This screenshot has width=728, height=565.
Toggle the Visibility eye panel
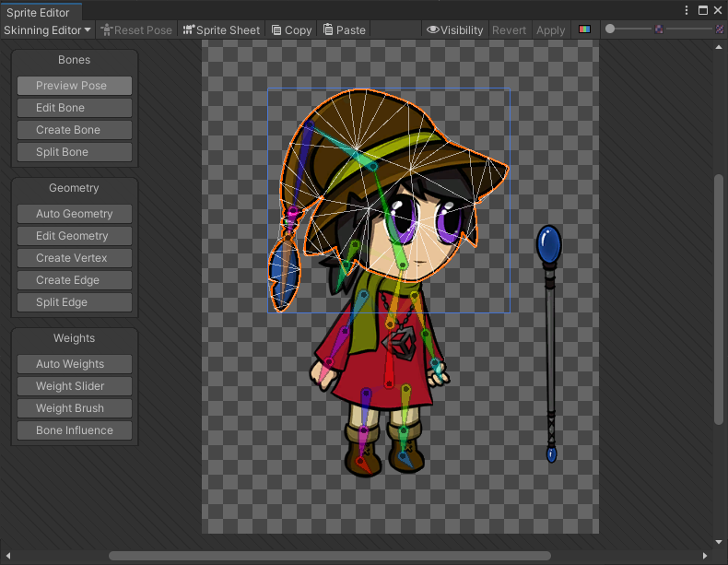point(454,29)
